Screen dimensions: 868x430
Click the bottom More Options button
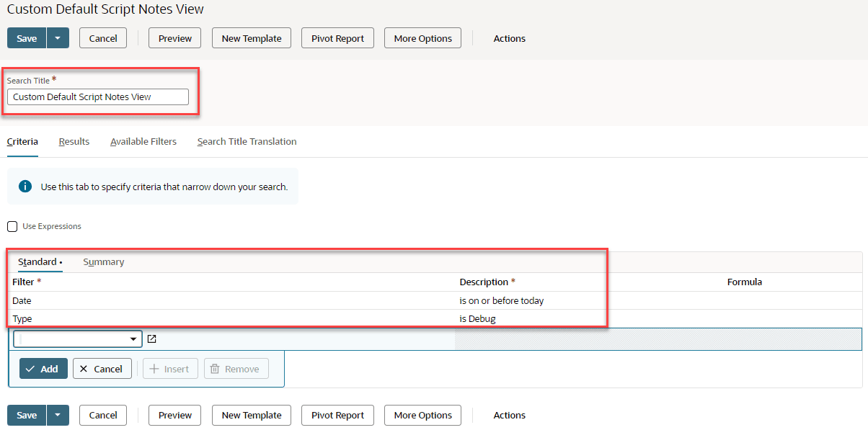click(423, 415)
